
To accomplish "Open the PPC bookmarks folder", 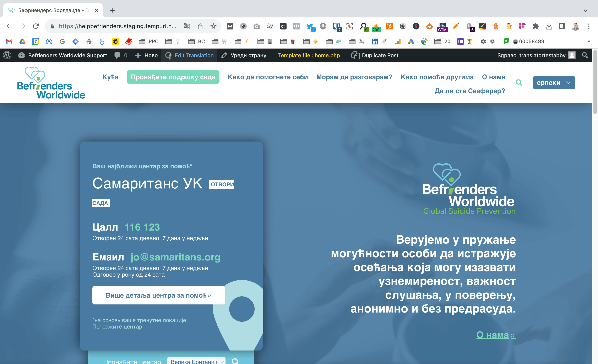I will coord(148,42).
